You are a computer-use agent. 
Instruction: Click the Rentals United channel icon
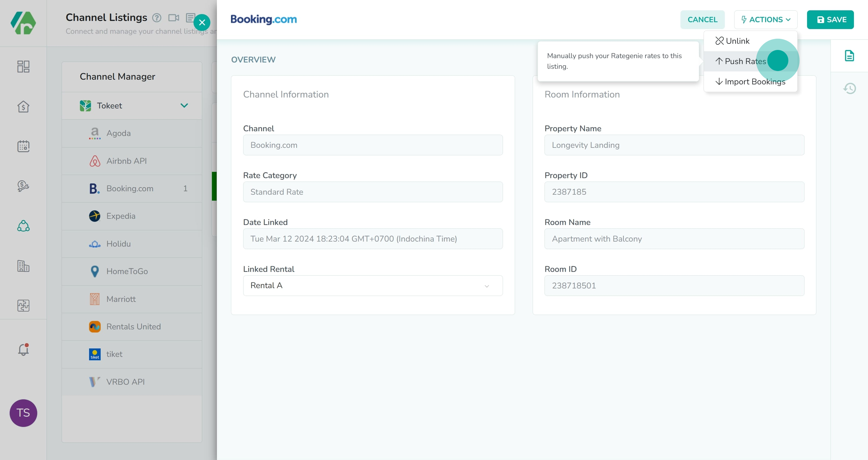pos(93,326)
